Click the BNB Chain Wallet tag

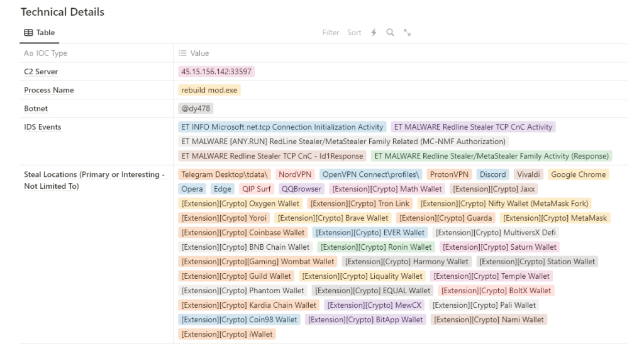click(x=245, y=247)
